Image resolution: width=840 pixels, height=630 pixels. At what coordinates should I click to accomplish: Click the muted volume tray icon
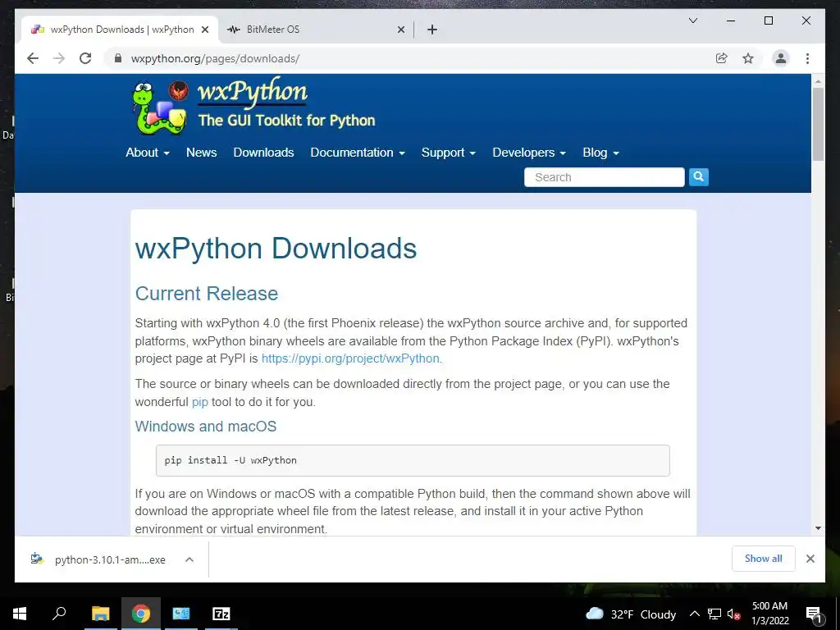733,614
